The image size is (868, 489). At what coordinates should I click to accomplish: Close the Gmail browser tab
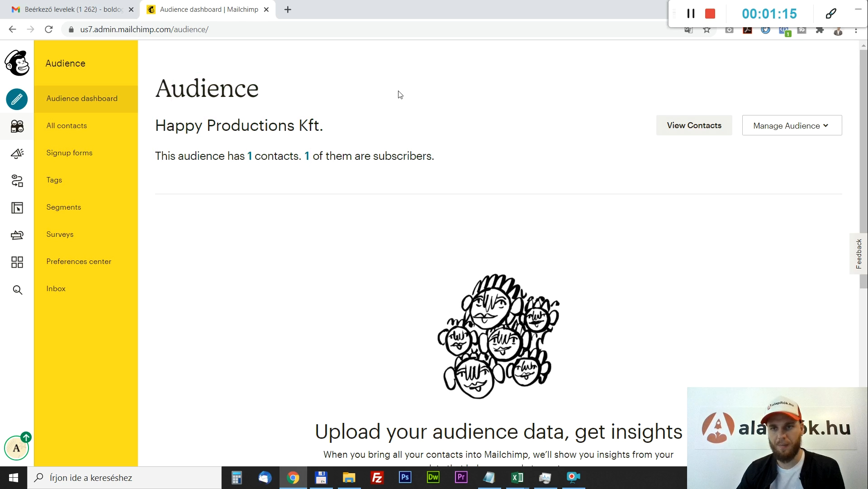pos(131,10)
